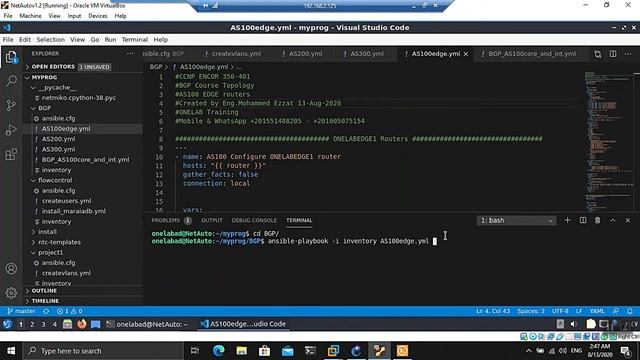This screenshot has width=640, height=360.
Task: Kill the terminal with trash icon
Action: tap(598, 220)
